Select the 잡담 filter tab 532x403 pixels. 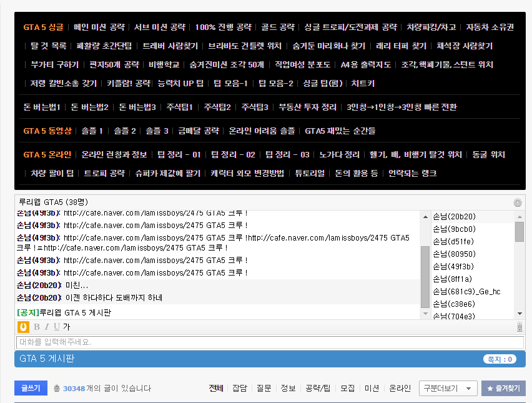[x=240, y=389]
